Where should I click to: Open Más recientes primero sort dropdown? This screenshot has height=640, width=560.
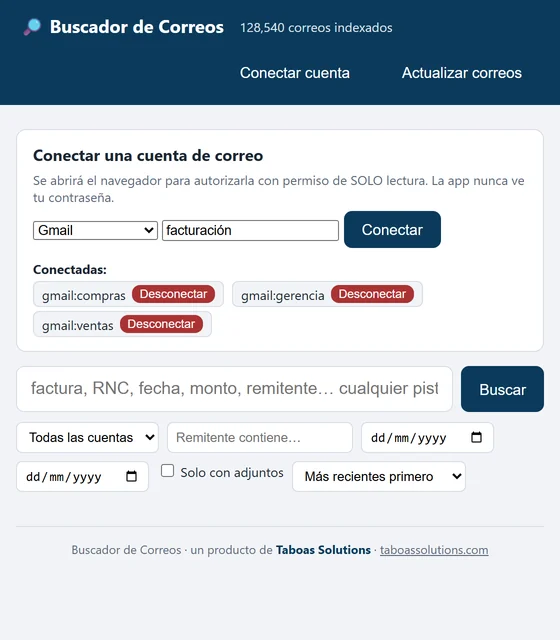coord(379,476)
